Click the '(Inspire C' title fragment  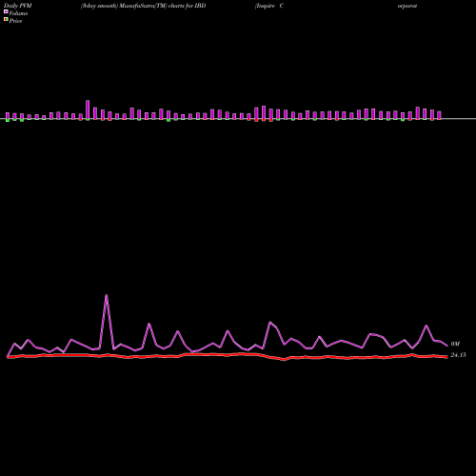tap(269, 6)
